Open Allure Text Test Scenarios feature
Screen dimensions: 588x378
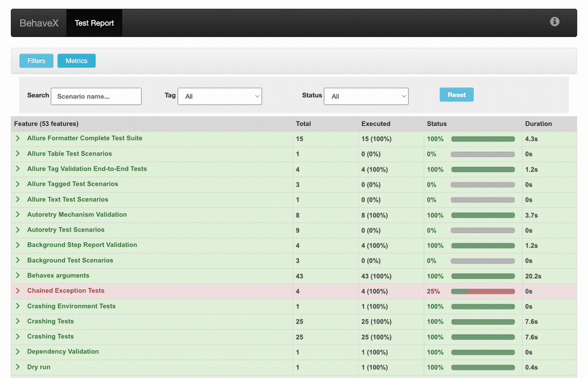click(67, 199)
